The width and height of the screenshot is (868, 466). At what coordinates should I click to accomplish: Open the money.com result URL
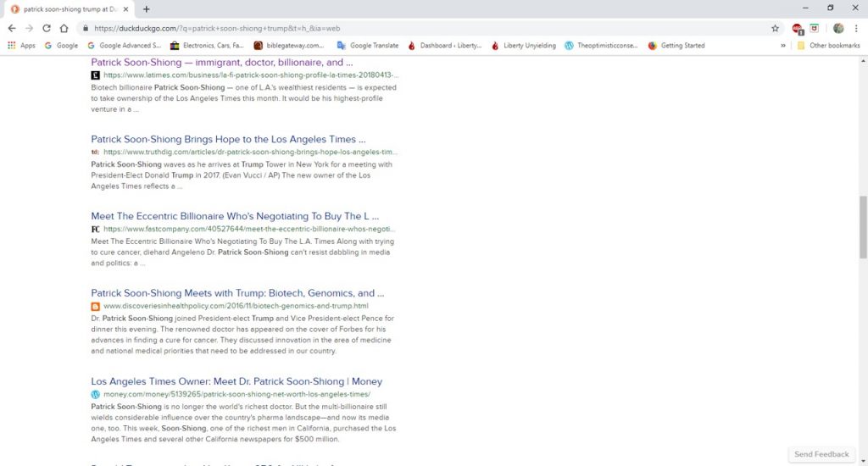pyautogui.click(x=237, y=394)
